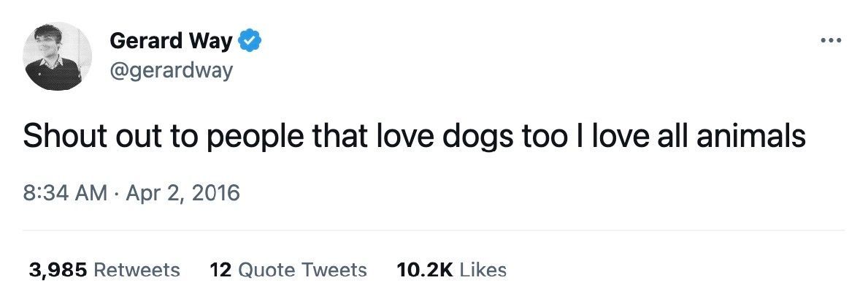Screen dimensions: 868x302
Task: Click the 3,985 retweet count number
Action: tap(58, 270)
